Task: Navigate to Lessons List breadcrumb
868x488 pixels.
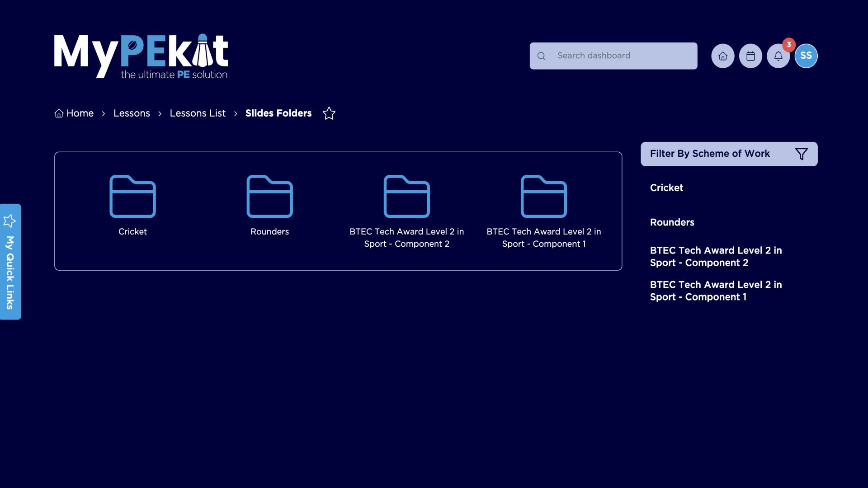Action: click(x=198, y=113)
